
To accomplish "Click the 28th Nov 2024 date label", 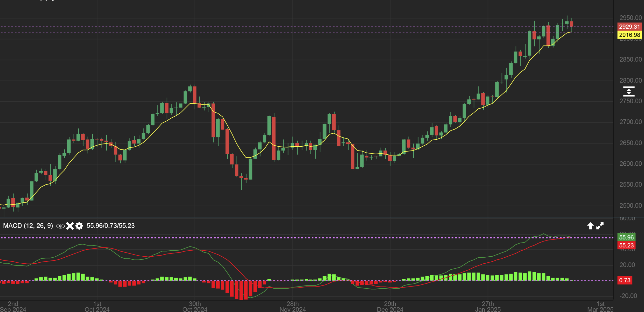I will pos(293,306).
